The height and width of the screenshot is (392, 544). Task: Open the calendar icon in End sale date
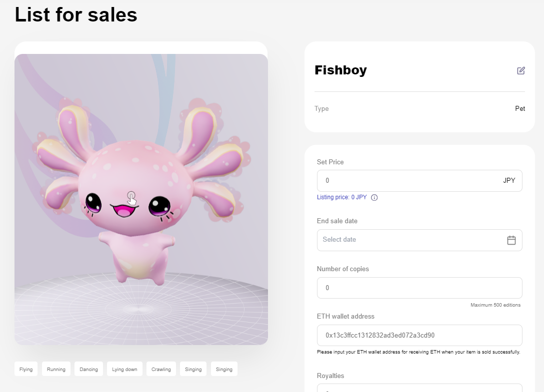[x=511, y=240]
